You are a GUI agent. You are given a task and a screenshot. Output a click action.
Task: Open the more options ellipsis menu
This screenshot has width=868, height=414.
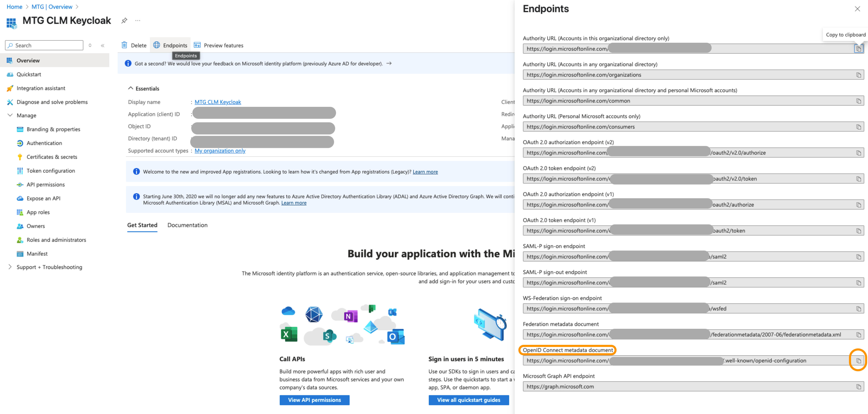(x=138, y=21)
